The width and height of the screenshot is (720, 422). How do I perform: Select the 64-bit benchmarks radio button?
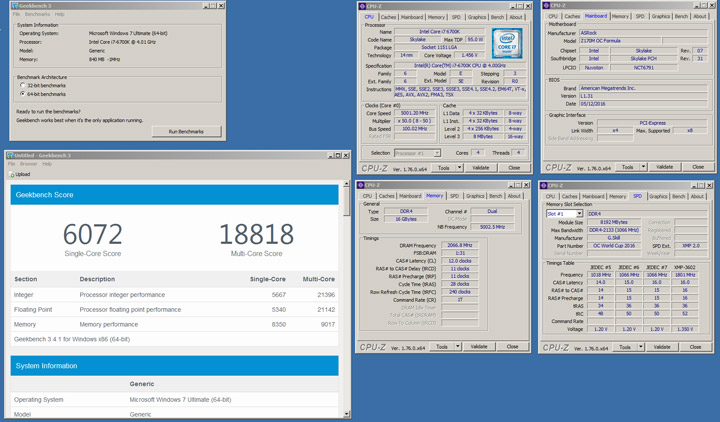(x=22, y=94)
